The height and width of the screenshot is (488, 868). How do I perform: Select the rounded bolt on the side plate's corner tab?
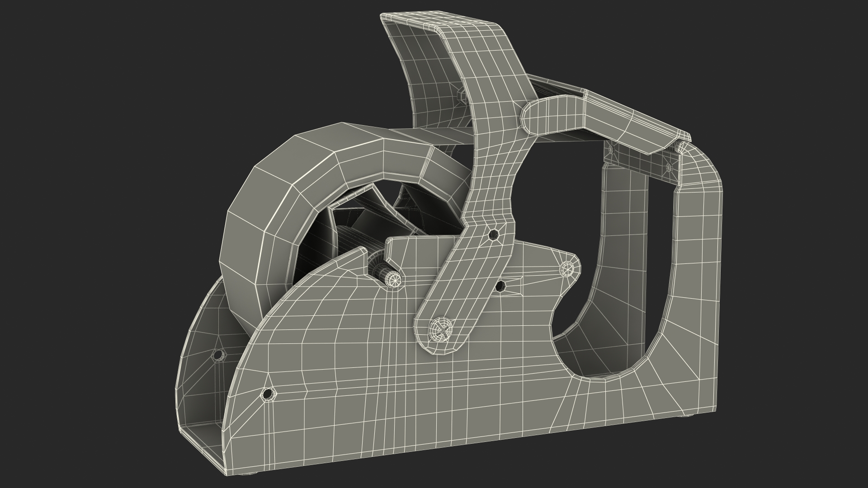[566, 270]
